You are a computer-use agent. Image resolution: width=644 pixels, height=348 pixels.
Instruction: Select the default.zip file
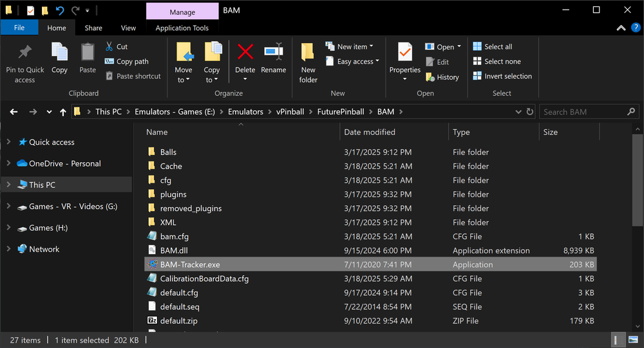178,321
